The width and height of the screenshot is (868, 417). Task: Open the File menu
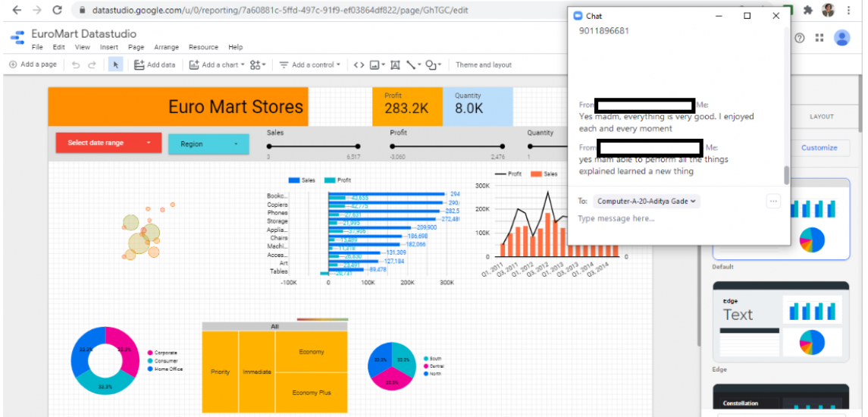click(37, 47)
